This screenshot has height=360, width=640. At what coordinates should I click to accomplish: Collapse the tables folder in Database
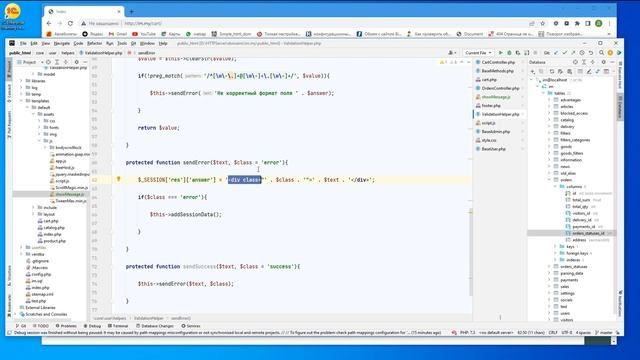tap(543, 93)
